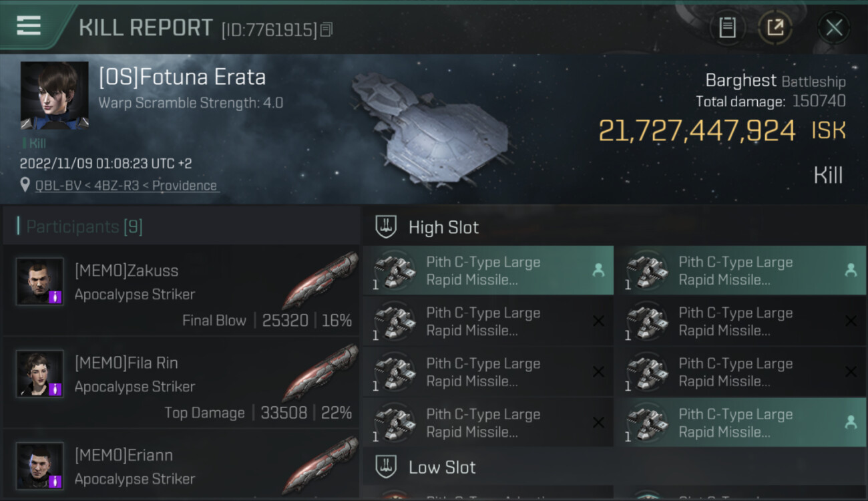The image size is (868, 501).
Task: Open the Providence region link
Action: (184, 186)
